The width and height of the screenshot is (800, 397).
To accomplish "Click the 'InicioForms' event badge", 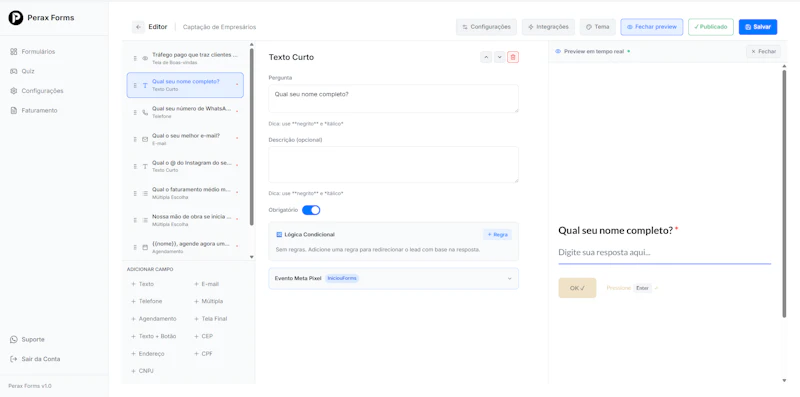I will (x=342, y=279).
